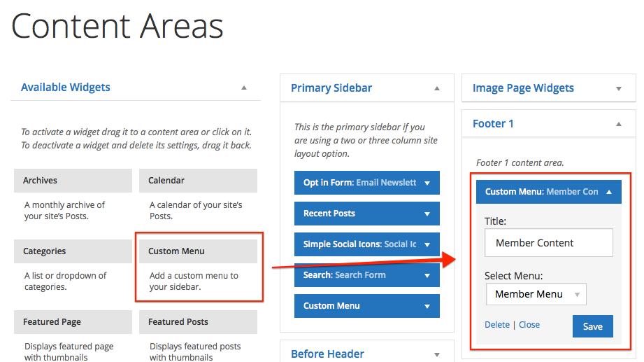
Task: Expand the Opt in Form widget arrow
Action: point(427,183)
